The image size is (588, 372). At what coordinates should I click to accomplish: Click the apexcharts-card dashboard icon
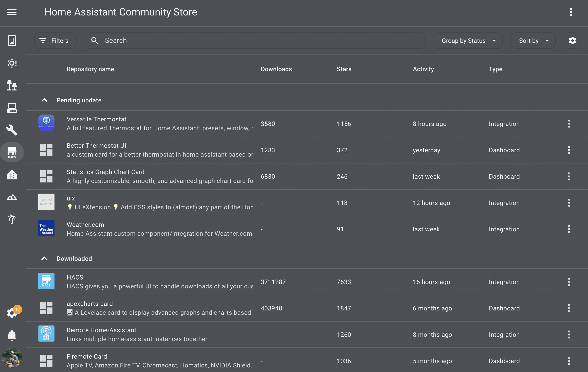[46, 308]
